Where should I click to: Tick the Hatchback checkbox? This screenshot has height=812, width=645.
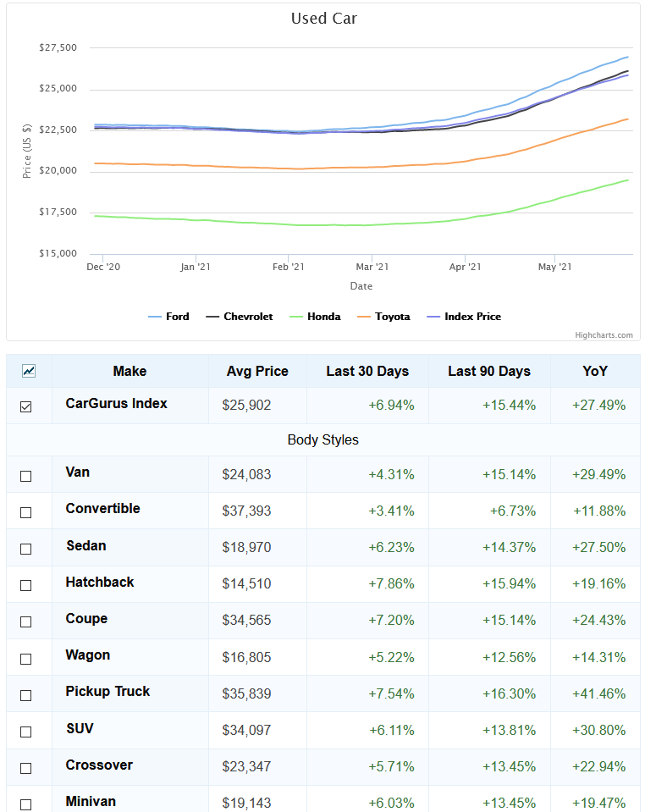26,585
